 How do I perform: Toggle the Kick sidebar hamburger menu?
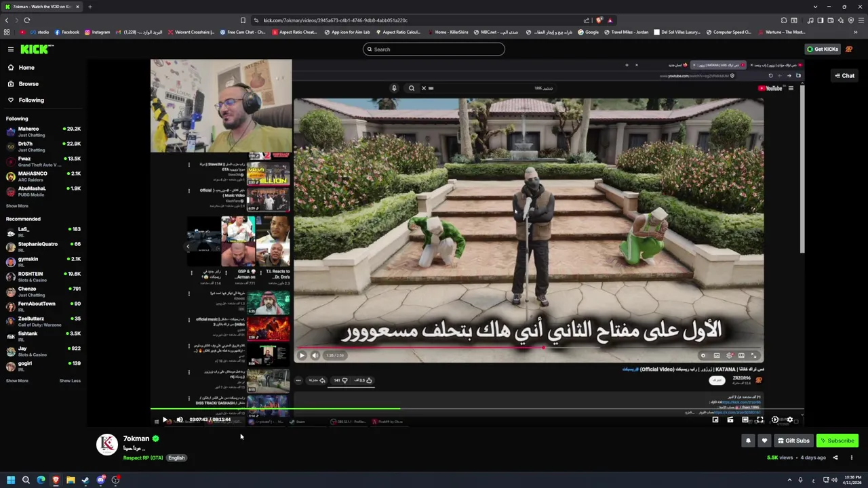pyautogui.click(x=11, y=49)
